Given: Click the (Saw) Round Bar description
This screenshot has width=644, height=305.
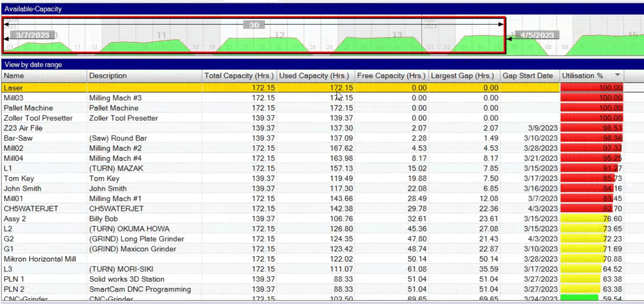Looking at the screenshot, I should (x=118, y=138).
